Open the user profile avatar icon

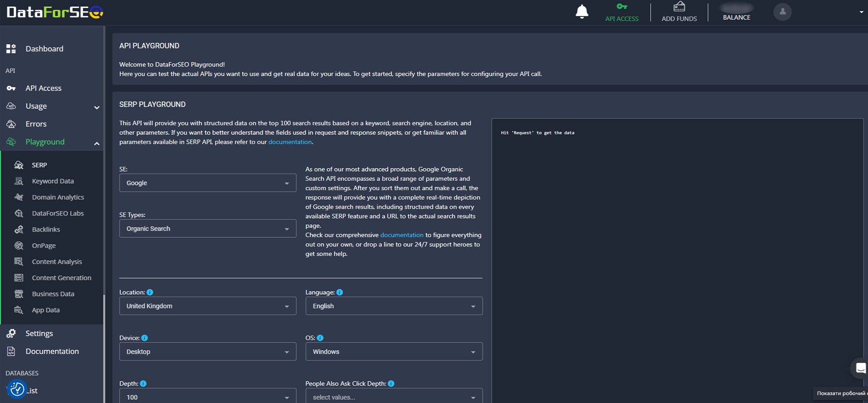(x=783, y=12)
